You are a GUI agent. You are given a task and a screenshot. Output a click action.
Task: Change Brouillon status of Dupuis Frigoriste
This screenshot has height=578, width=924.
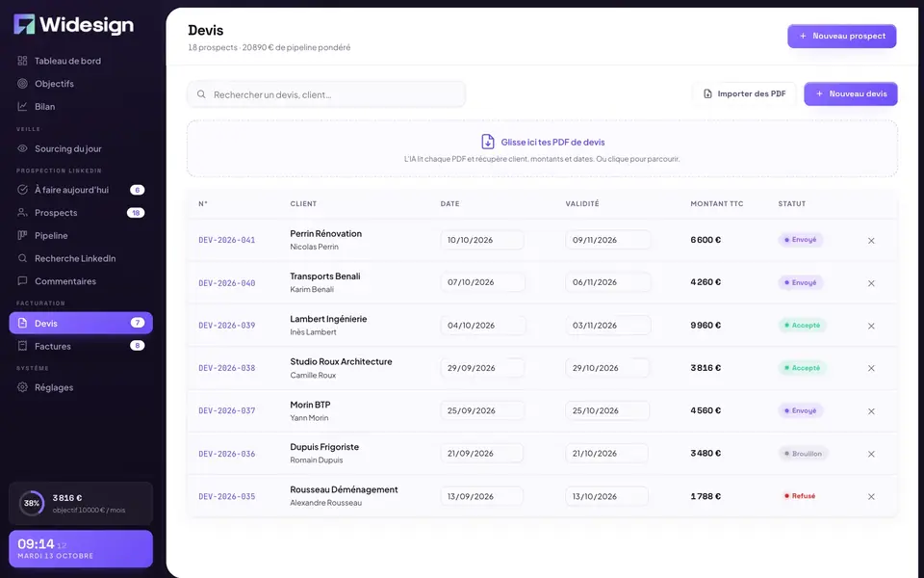point(803,454)
